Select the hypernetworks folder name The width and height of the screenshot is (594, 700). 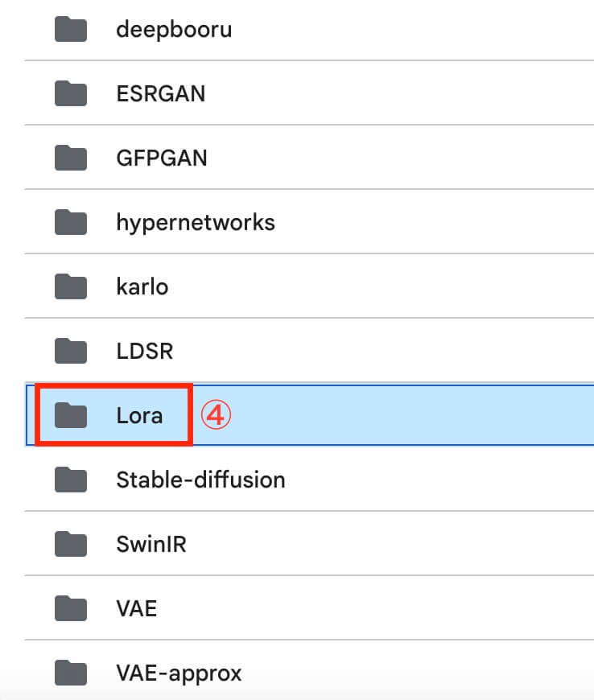pyautogui.click(x=196, y=222)
